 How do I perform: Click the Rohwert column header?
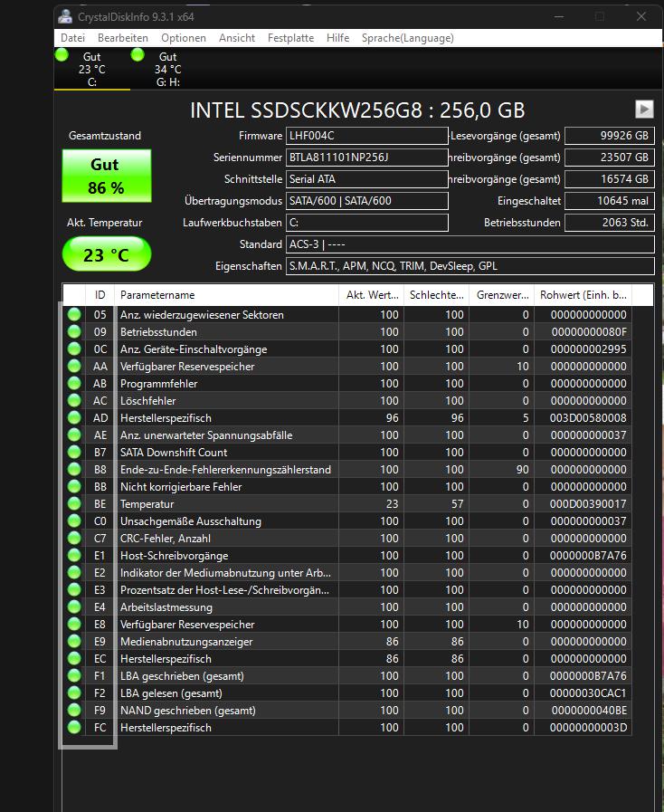[x=583, y=295]
